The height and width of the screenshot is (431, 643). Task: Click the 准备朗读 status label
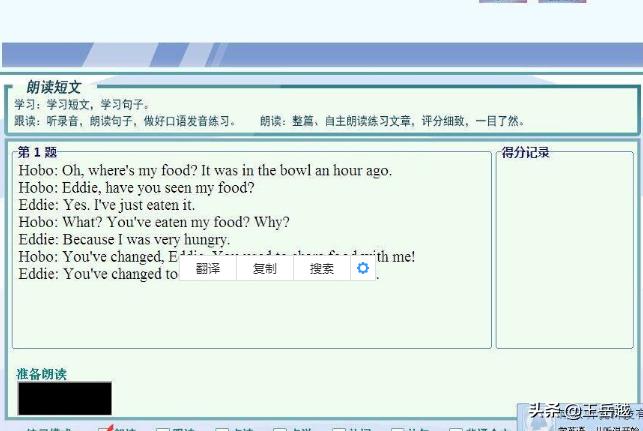pos(41,374)
